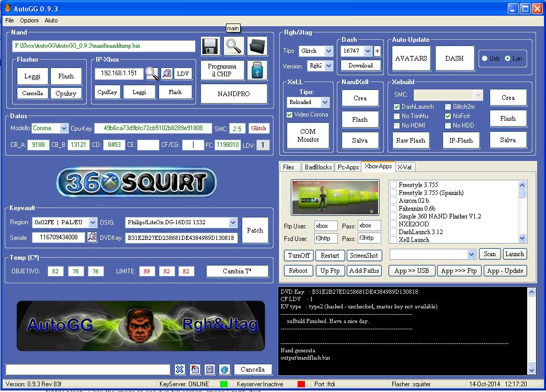Enable the No HDMI checkbox
The image size is (546, 392).
pos(396,125)
